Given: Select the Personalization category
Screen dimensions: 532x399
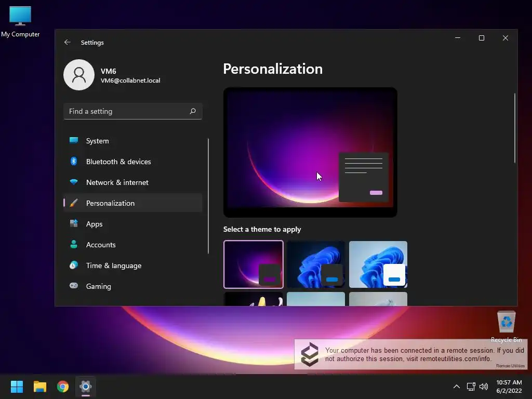Looking at the screenshot, I should (x=132, y=203).
